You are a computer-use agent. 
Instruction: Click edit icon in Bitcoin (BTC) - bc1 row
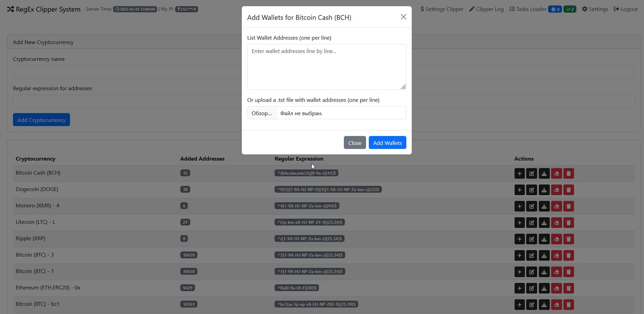(532, 305)
